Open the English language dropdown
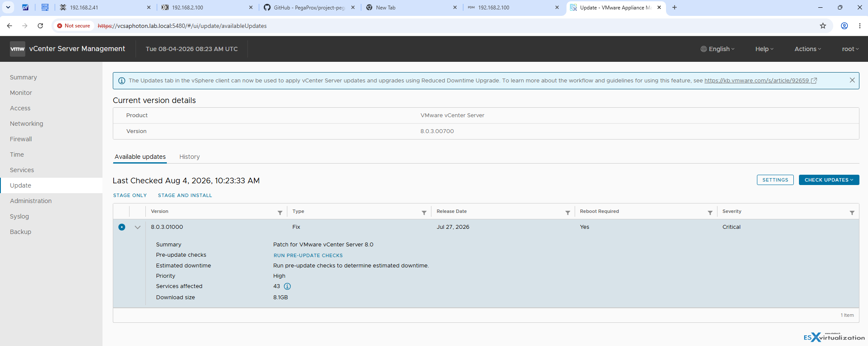Viewport: 868px width, 346px height. click(717, 49)
